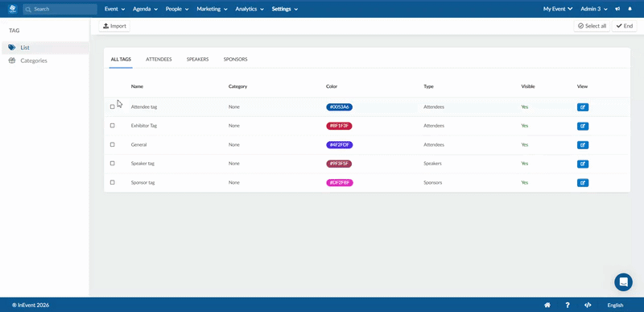Click the "Speaker tag" name cell
Viewport: 644px width, 312px height.
point(142,164)
